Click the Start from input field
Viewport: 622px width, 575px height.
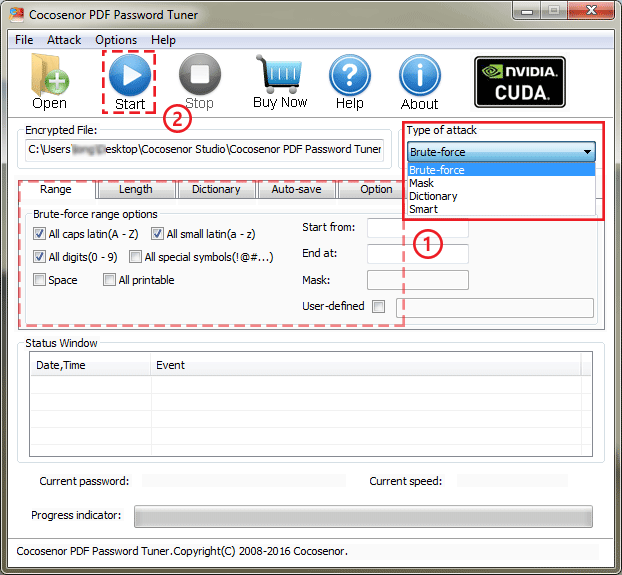(x=417, y=228)
